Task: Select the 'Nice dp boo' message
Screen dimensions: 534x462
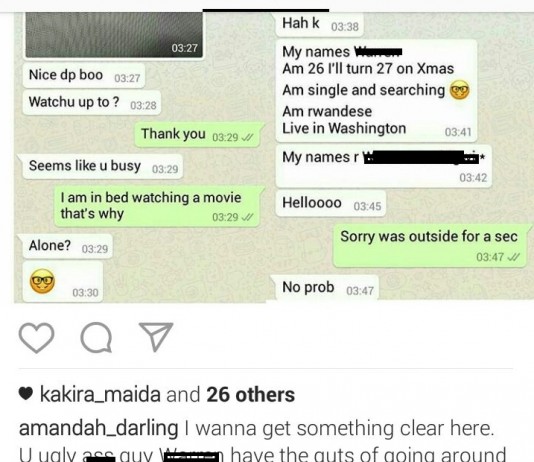Action: click(x=84, y=76)
